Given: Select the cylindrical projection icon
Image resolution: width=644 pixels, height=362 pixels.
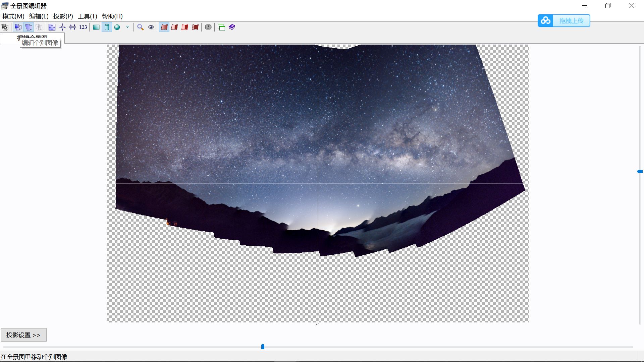Looking at the screenshot, I should [107, 27].
